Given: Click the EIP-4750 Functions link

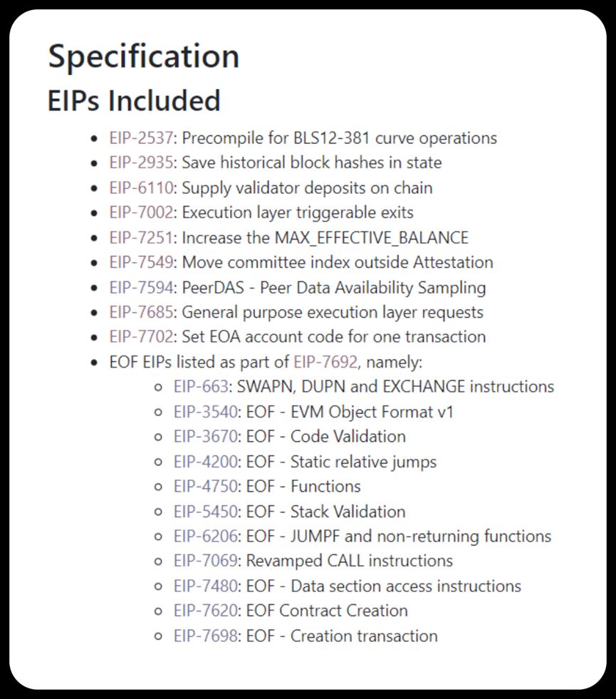Looking at the screenshot, I should (205, 486).
